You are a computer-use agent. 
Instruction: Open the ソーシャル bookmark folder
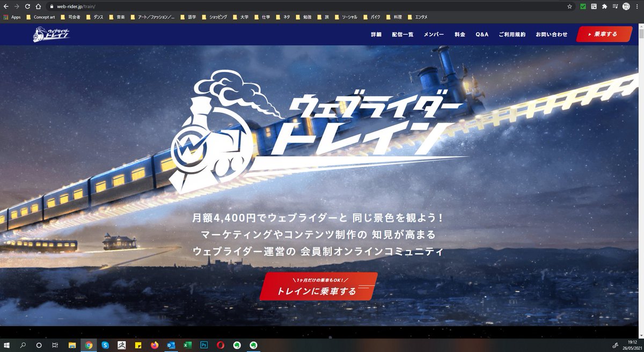[346, 17]
